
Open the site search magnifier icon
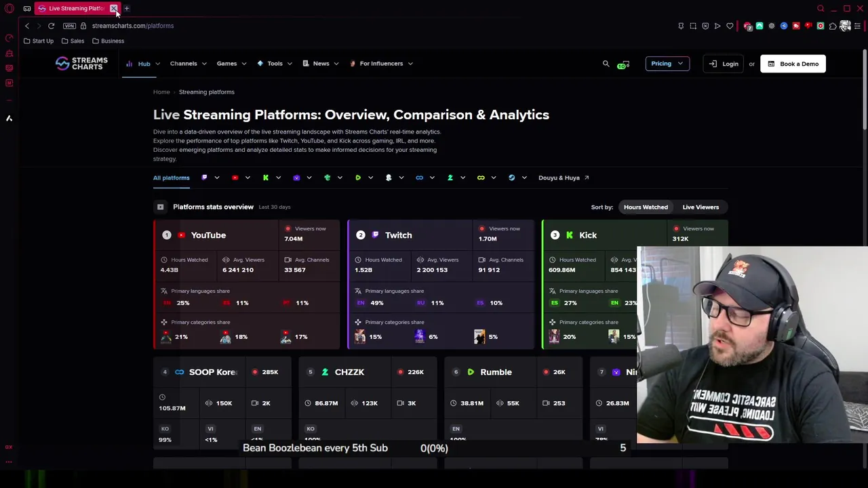click(x=606, y=64)
